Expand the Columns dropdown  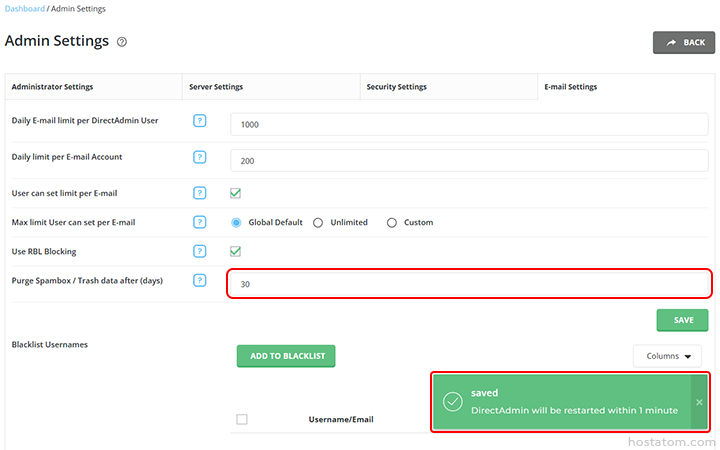[x=667, y=356]
